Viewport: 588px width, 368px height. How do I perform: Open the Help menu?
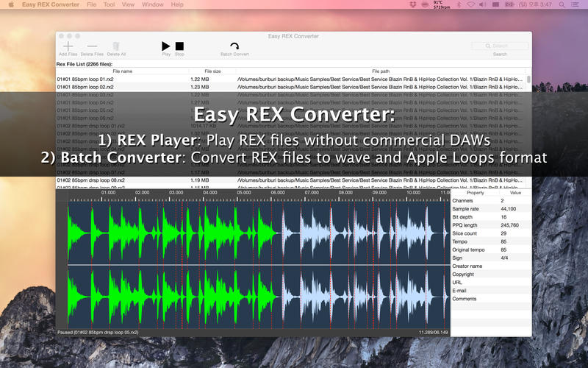177,4
